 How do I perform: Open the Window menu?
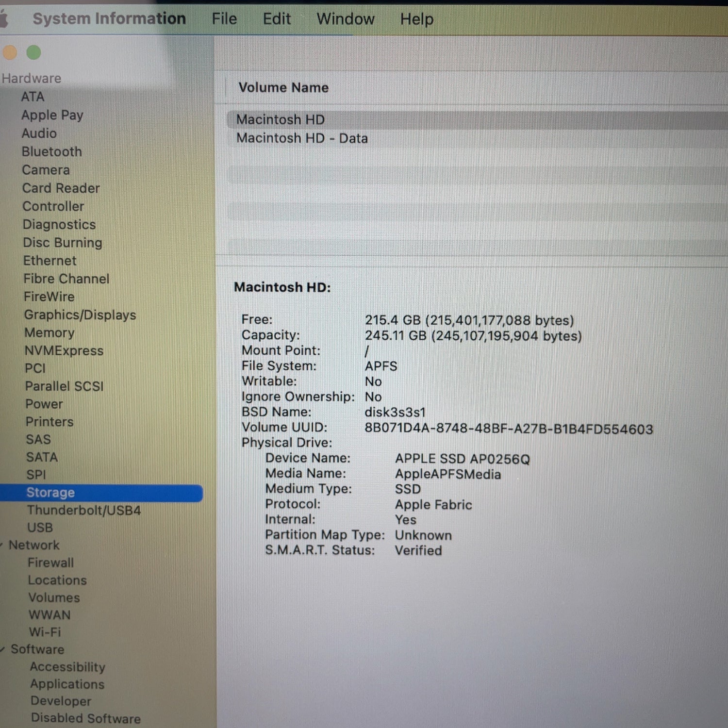point(346,19)
